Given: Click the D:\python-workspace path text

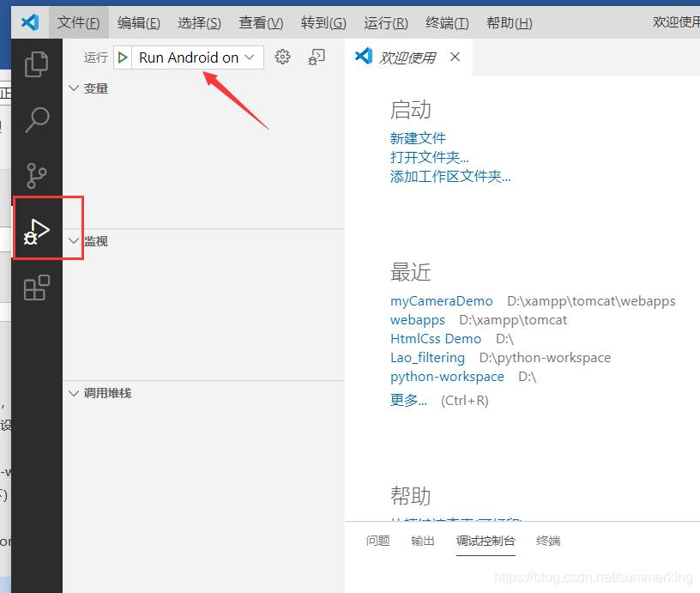Looking at the screenshot, I should (x=545, y=358).
